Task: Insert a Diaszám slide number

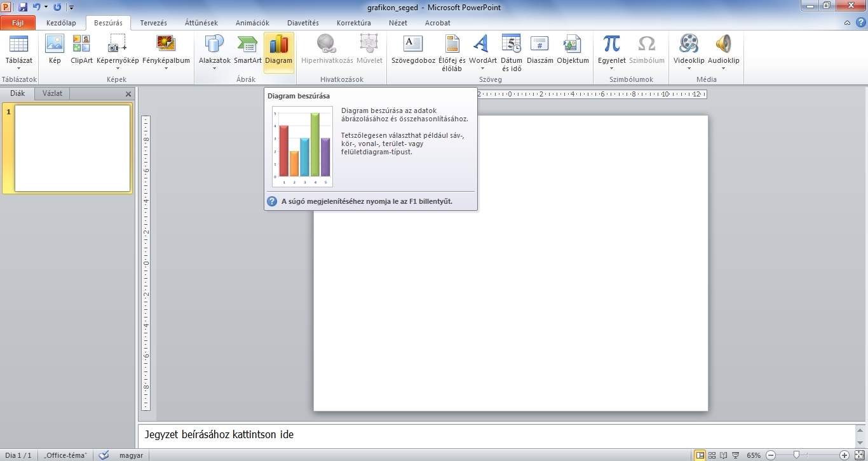Action: (539, 51)
